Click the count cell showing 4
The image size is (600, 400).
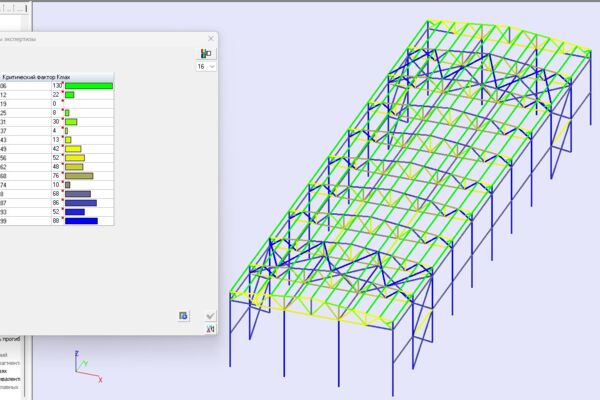point(58,131)
